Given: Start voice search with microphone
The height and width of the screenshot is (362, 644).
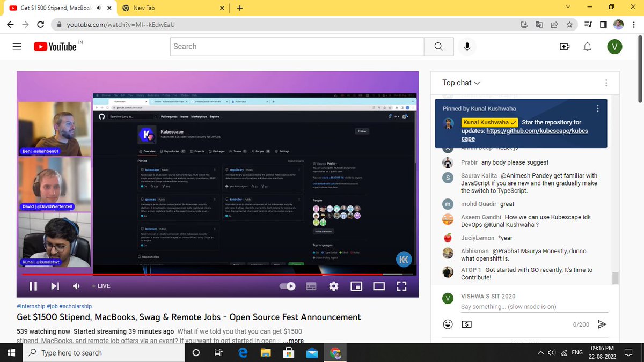Looking at the screenshot, I should 467,47.
